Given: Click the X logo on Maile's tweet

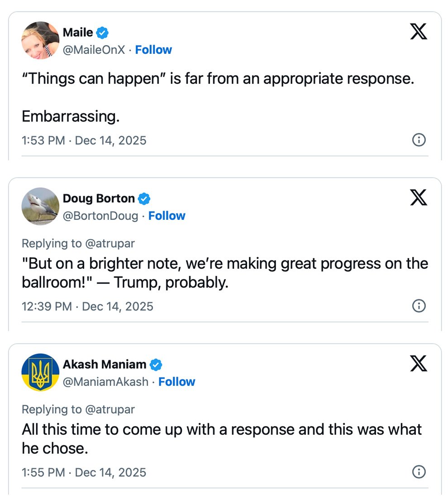Looking at the screenshot, I should 418,32.
